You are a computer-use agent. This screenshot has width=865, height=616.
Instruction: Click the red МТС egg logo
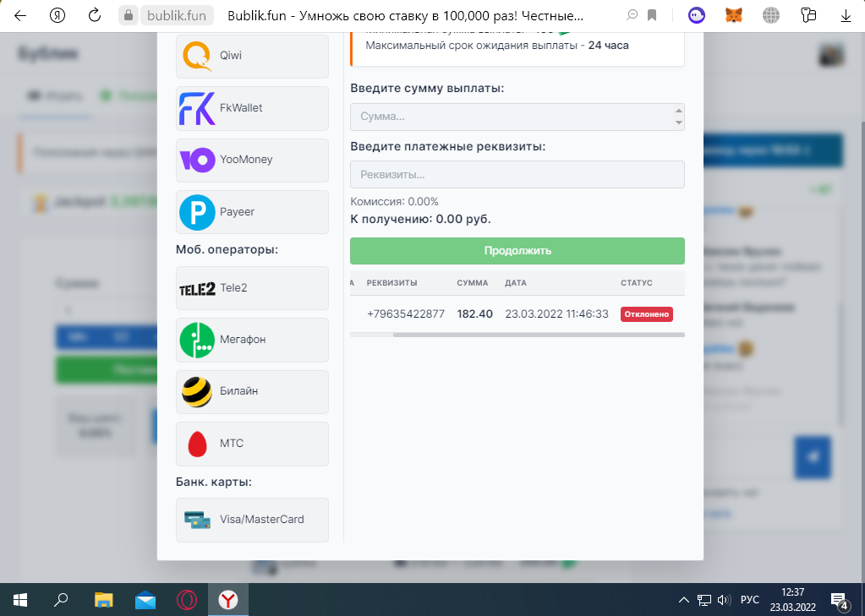[197, 444]
